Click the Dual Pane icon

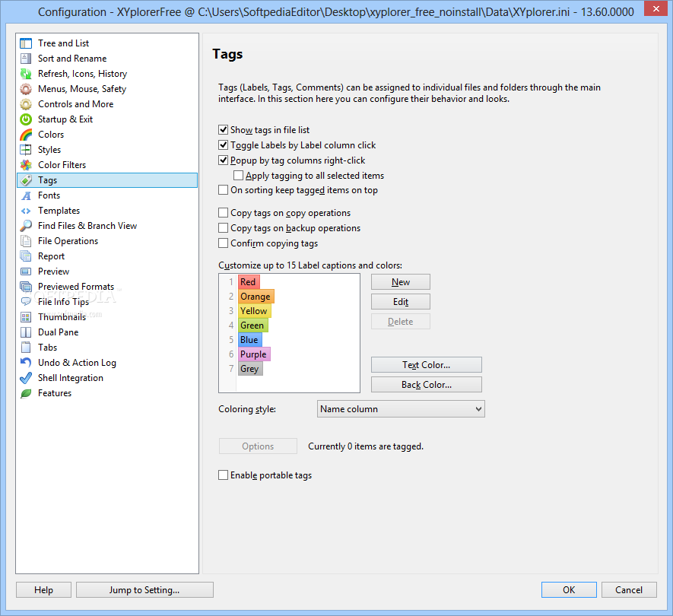pyautogui.click(x=26, y=332)
